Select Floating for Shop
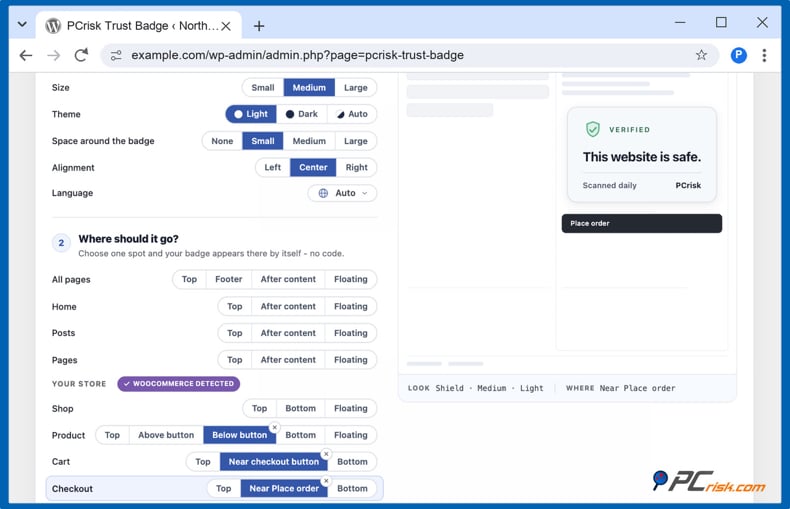The width and height of the screenshot is (790, 509). click(x=351, y=408)
